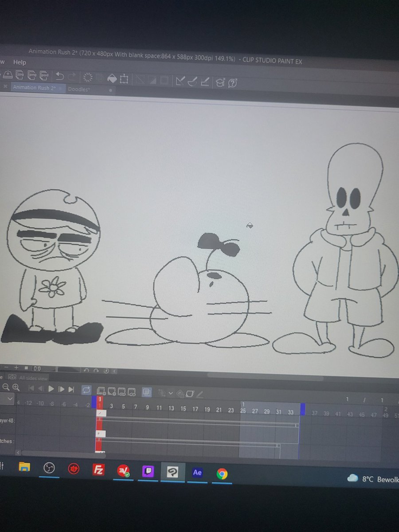399x532 pixels.
Task: Go to previous frame button
Action: point(41,389)
